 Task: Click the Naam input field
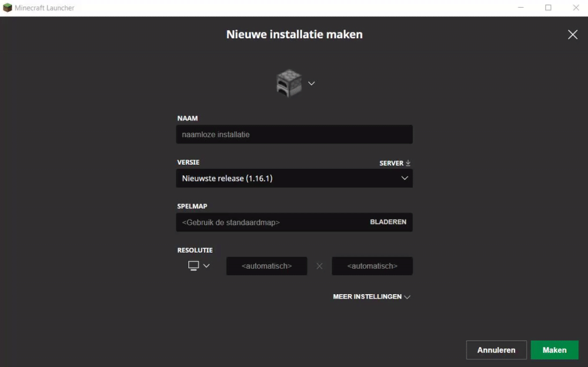295,134
